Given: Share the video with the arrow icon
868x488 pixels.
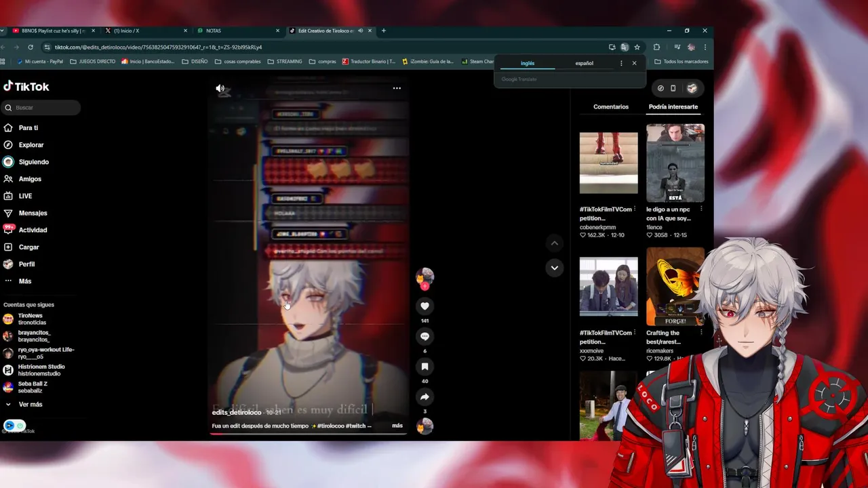Looking at the screenshot, I should [425, 397].
